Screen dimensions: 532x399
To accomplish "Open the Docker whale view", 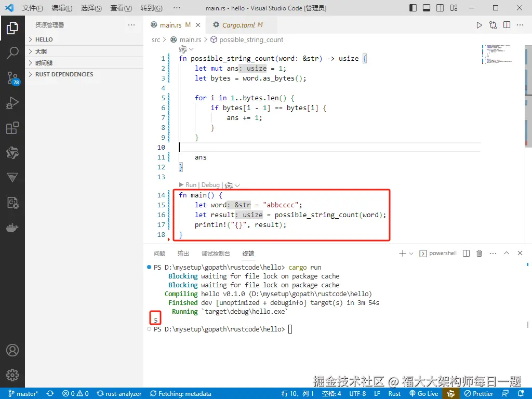I will (12, 228).
